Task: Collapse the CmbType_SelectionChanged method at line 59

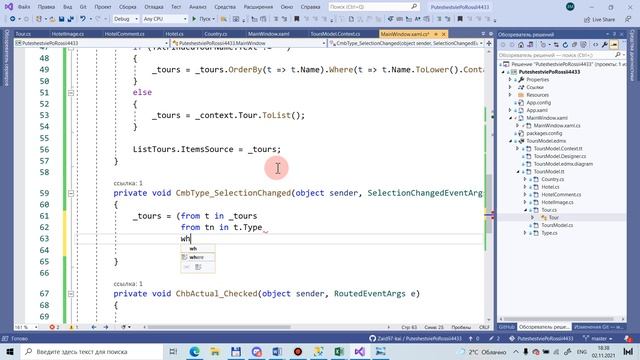Action: pyautogui.click(x=71, y=193)
